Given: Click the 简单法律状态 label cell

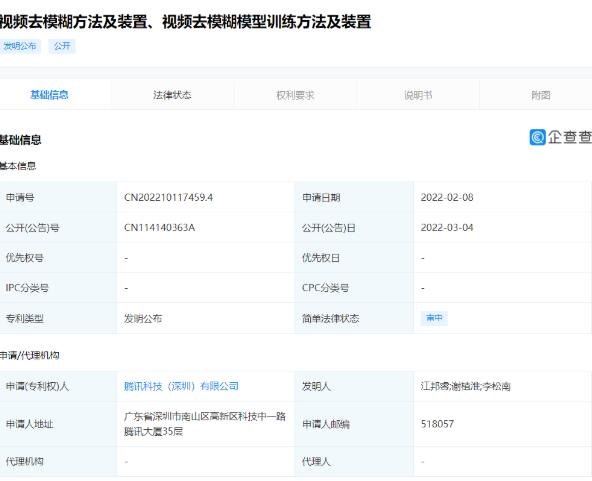Looking at the screenshot, I should (x=354, y=318).
